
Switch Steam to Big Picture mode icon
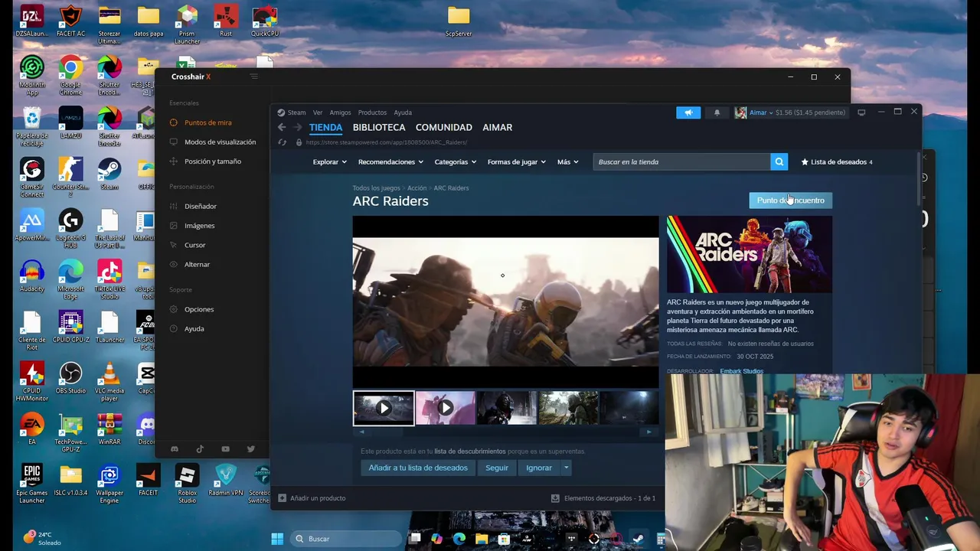click(861, 112)
